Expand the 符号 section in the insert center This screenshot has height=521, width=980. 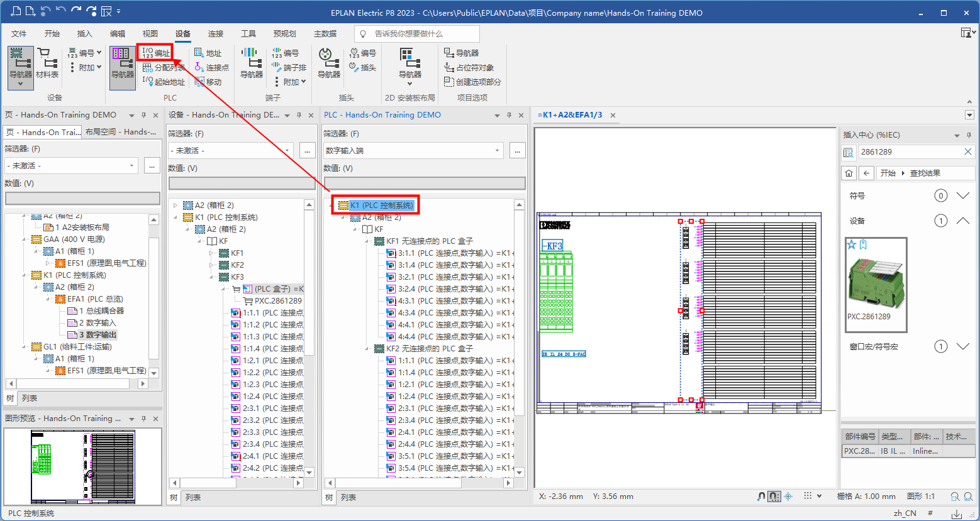point(962,195)
